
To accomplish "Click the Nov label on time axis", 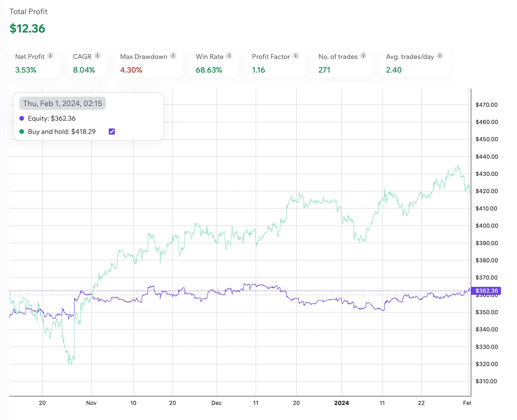I will [x=91, y=403].
